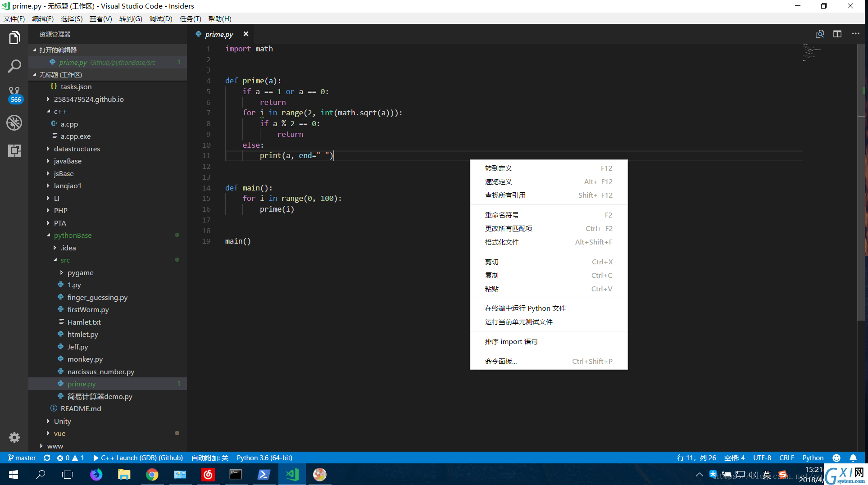Open the 编辑(E) menu

43,18
